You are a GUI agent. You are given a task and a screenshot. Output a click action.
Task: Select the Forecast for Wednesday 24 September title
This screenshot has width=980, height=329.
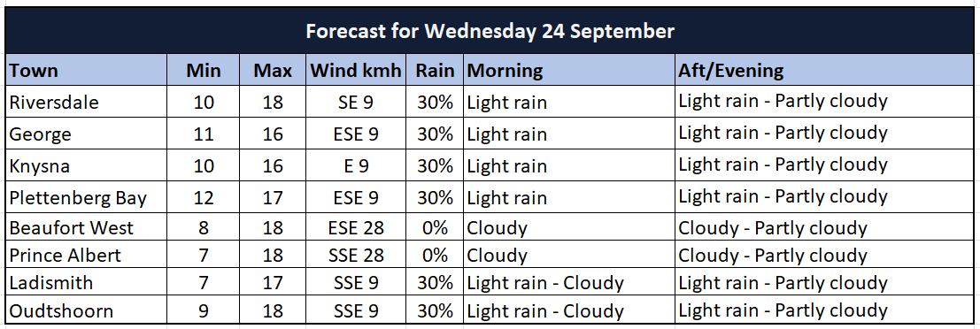pos(490,31)
